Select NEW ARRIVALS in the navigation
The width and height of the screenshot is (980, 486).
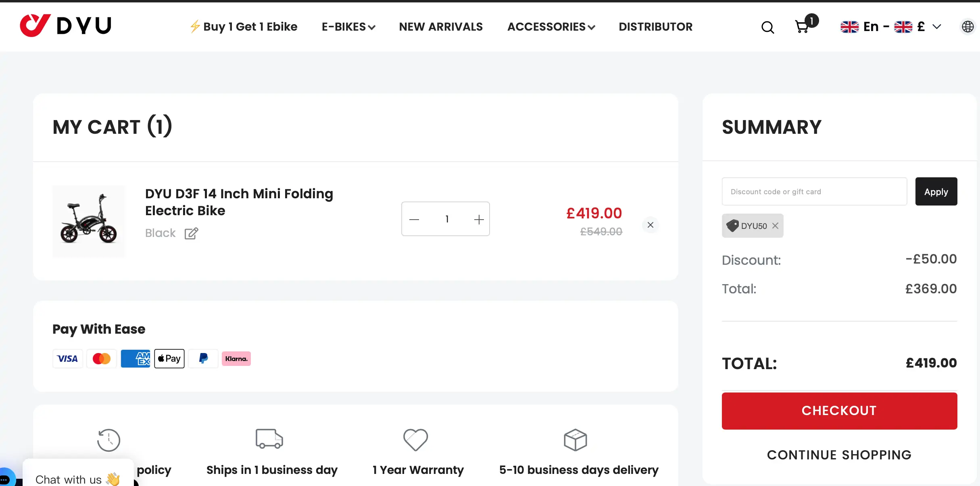click(441, 27)
